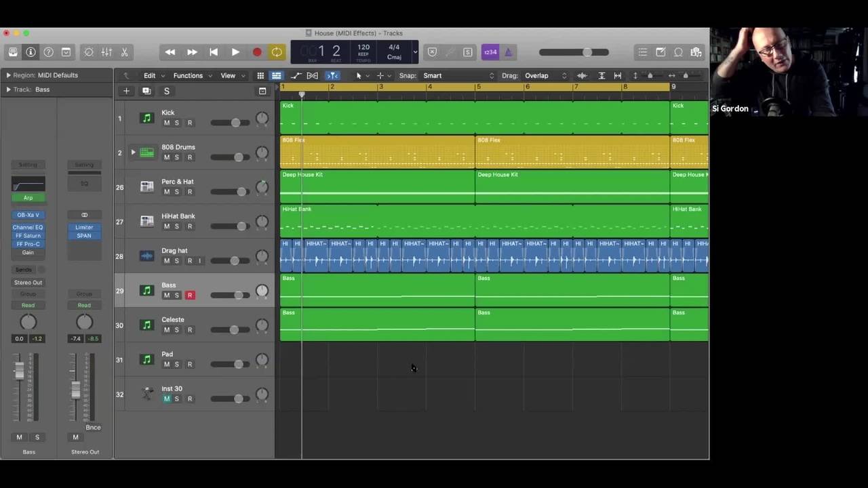
Task: Open Smart Controls dial icon
Action: point(89,52)
